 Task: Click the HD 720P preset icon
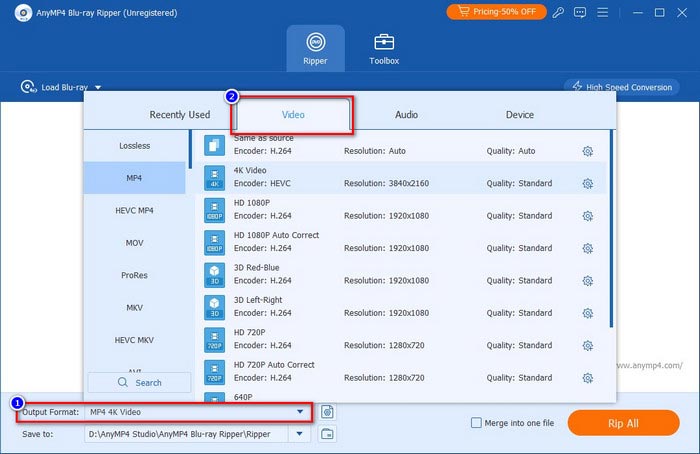coord(214,340)
